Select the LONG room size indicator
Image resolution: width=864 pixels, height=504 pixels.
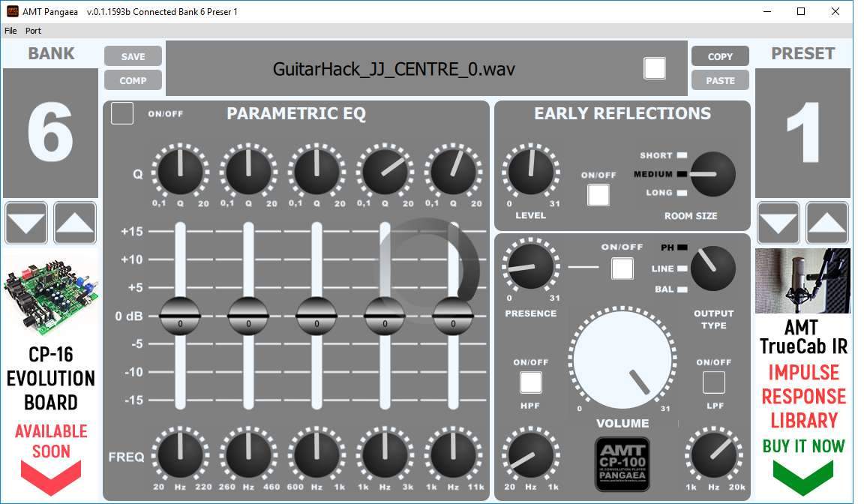coord(682,193)
